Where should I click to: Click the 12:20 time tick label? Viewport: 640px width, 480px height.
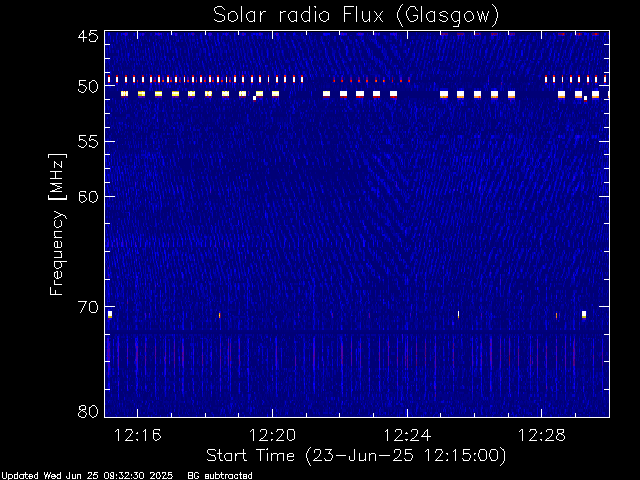(x=272, y=435)
